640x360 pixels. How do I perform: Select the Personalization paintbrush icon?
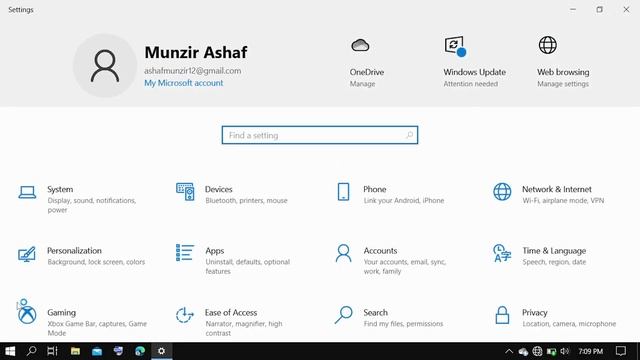pyautogui.click(x=27, y=254)
